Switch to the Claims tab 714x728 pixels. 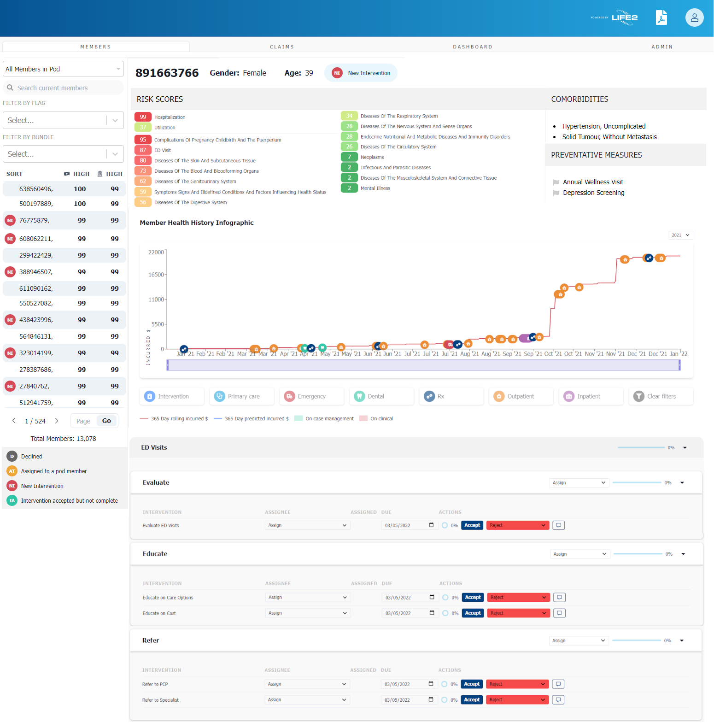click(282, 47)
